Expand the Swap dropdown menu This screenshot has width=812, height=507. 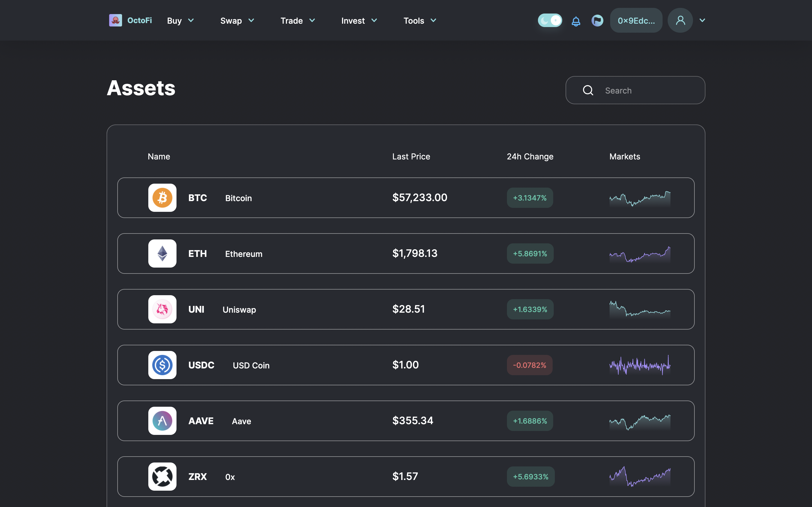tap(237, 21)
